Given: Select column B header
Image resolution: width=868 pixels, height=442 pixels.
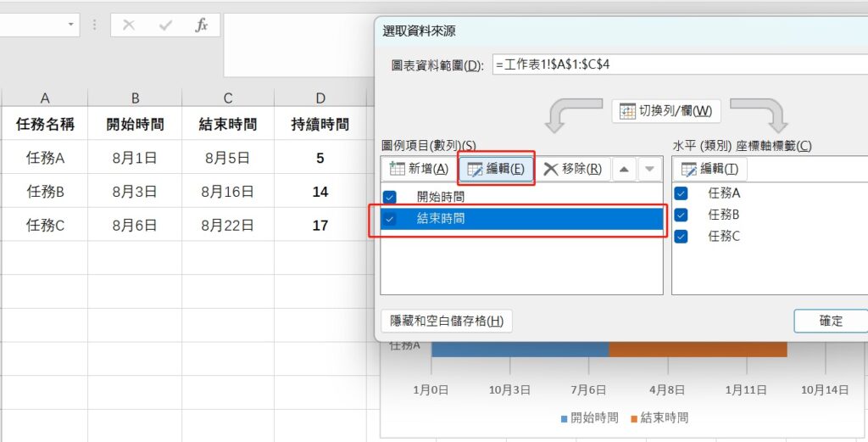Looking at the screenshot, I should click(x=135, y=98).
